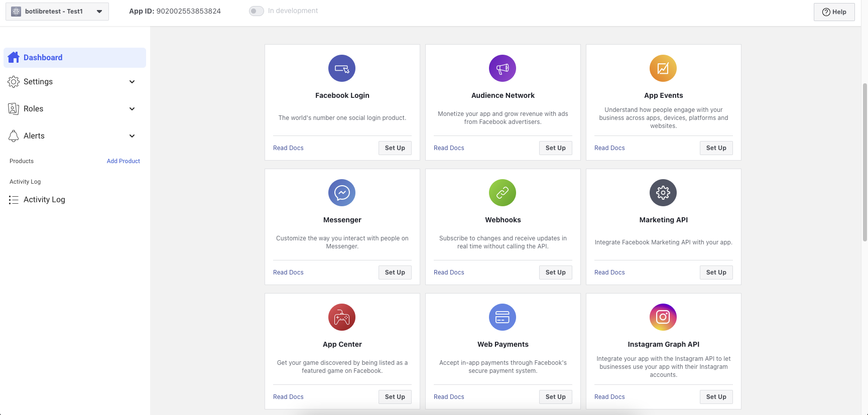Click the Instagram Graph API card title
The image size is (868, 415).
pyautogui.click(x=664, y=344)
